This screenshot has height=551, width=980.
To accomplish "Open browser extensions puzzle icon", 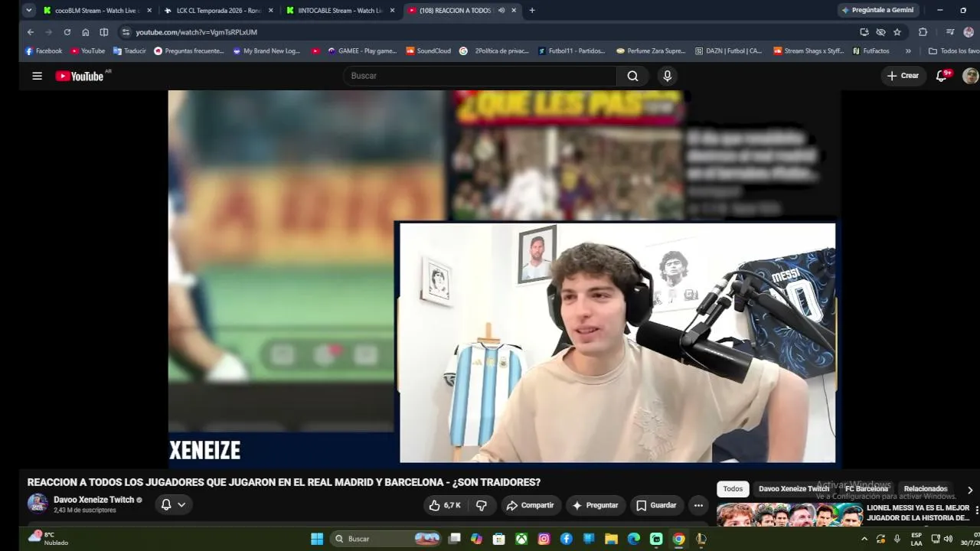I will (x=923, y=32).
